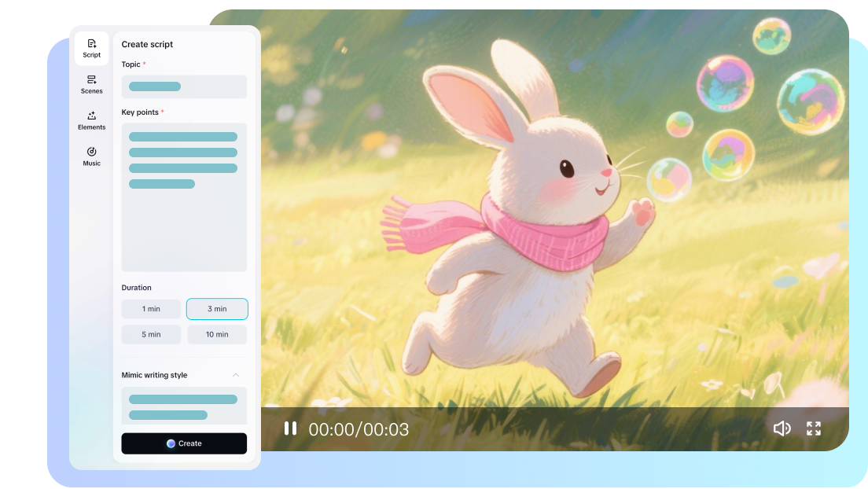The height and width of the screenshot is (489, 868).
Task: Select the 10 min duration option
Action: click(x=217, y=334)
